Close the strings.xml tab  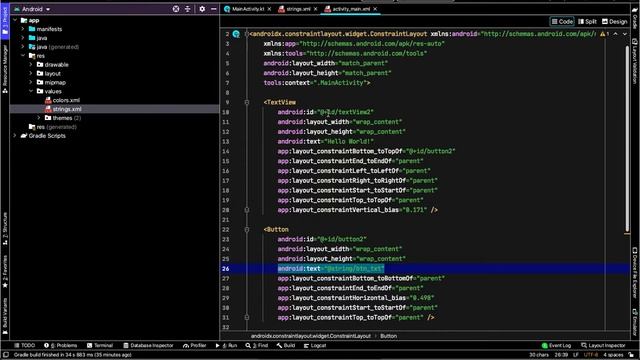[316, 9]
